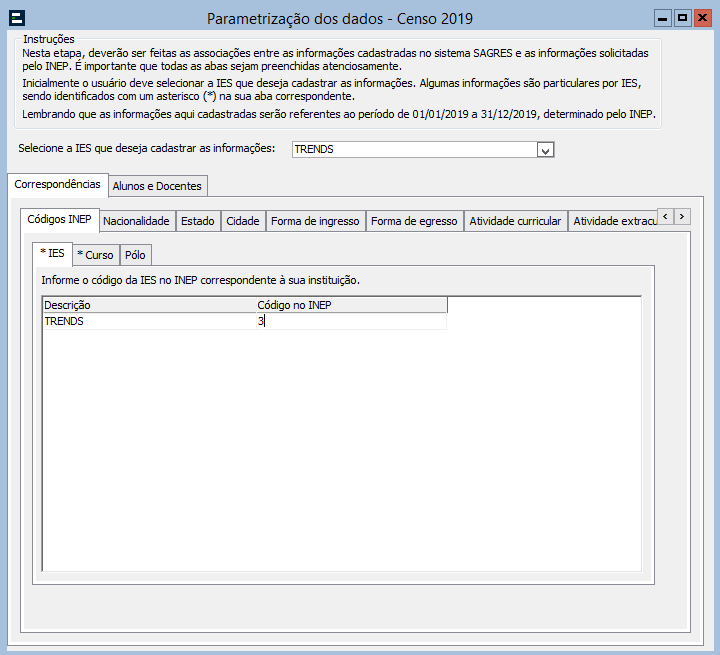Go to the Estado tab
720x655 pixels.
click(x=197, y=221)
